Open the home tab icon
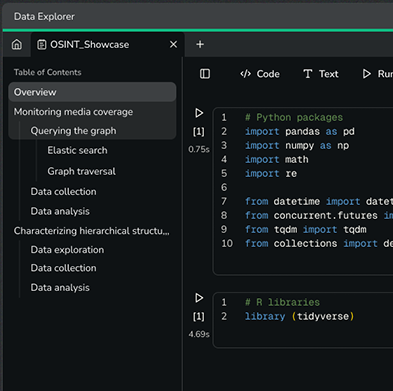Screen dimensions: 393x391 (x=17, y=44)
